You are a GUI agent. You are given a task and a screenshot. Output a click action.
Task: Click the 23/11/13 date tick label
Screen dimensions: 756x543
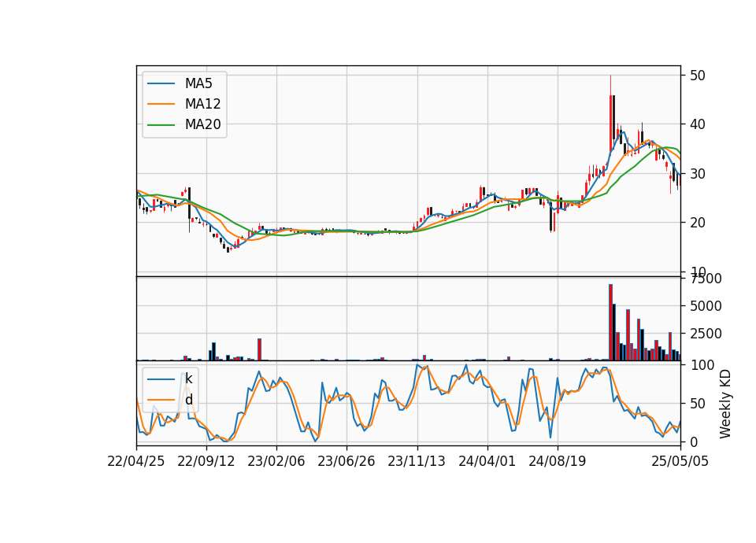(417, 461)
